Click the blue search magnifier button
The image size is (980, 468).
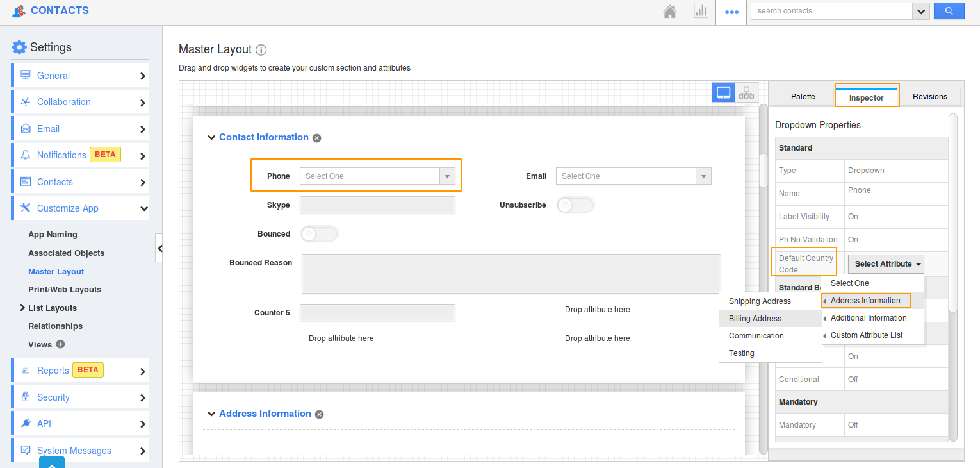tap(949, 11)
